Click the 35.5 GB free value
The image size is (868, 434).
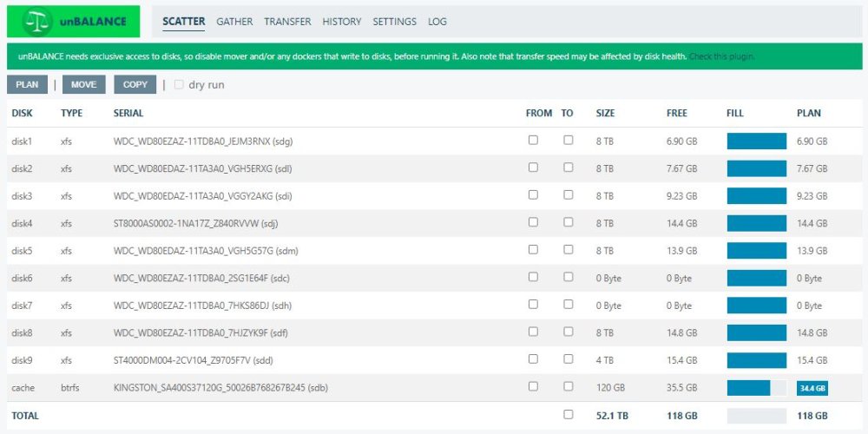pos(682,388)
